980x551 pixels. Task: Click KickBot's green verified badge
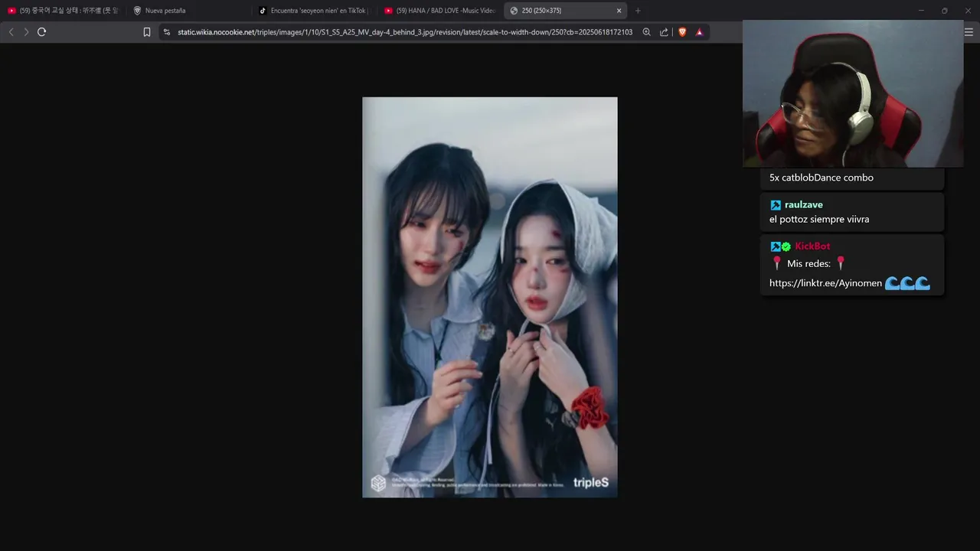(786, 246)
